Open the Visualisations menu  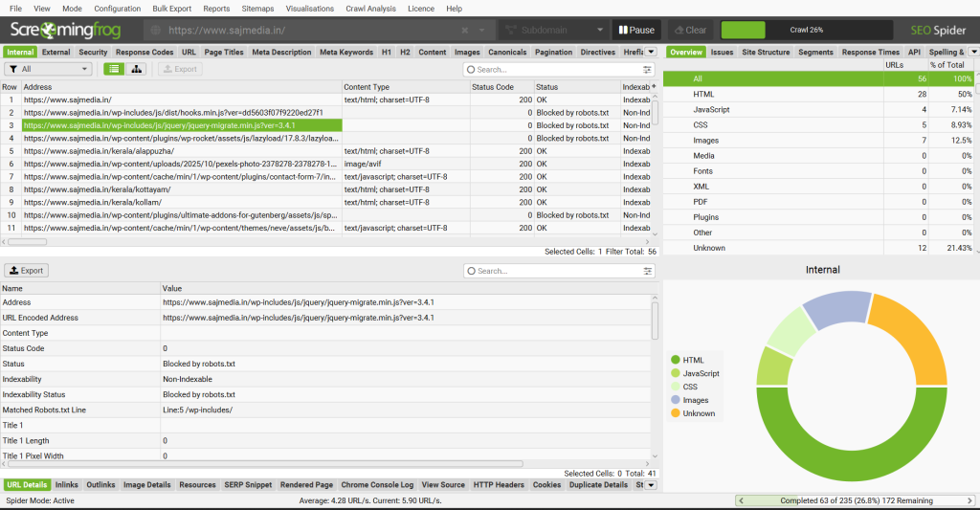[x=309, y=8]
